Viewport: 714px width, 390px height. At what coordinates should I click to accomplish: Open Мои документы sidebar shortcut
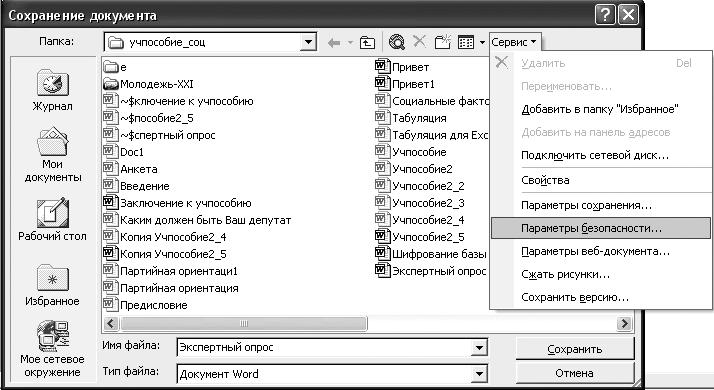tap(52, 155)
